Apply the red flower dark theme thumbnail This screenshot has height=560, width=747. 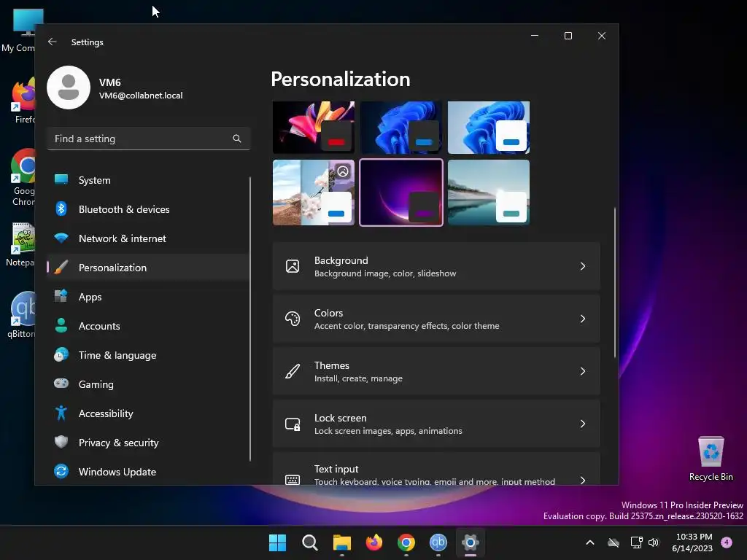tap(314, 127)
